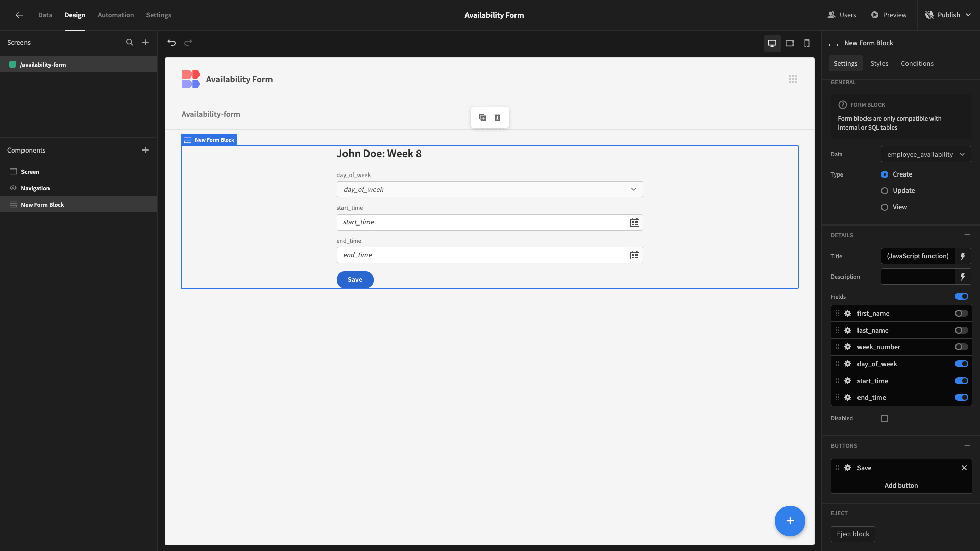The image size is (980, 551).
Task: Enable the week_number field toggle
Action: pyautogui.click(x=961, y=347)
